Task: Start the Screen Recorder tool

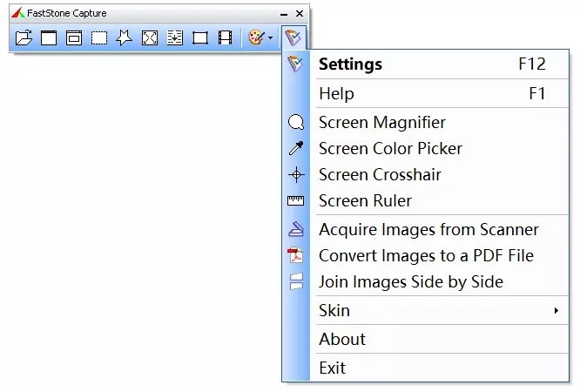Action: [x=226, y=37]
